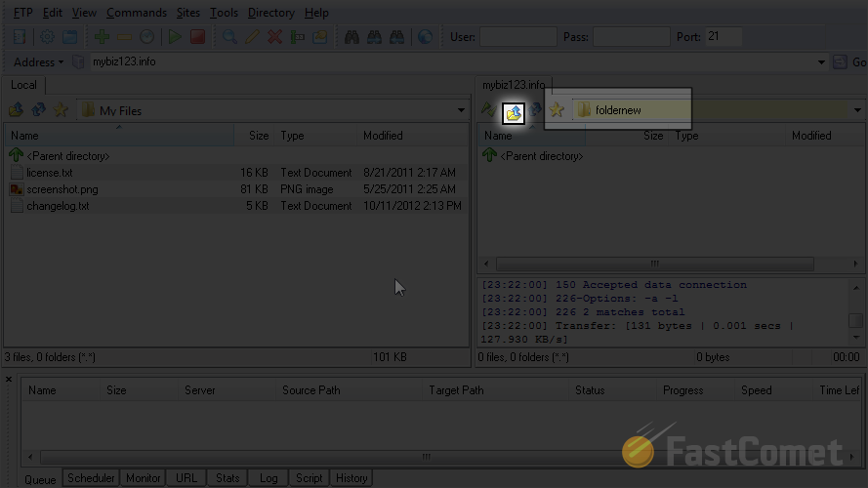The height and width of the screenshot is (488, 868).
Task: Click the Port field showing 21
Action: coord(723,37)
